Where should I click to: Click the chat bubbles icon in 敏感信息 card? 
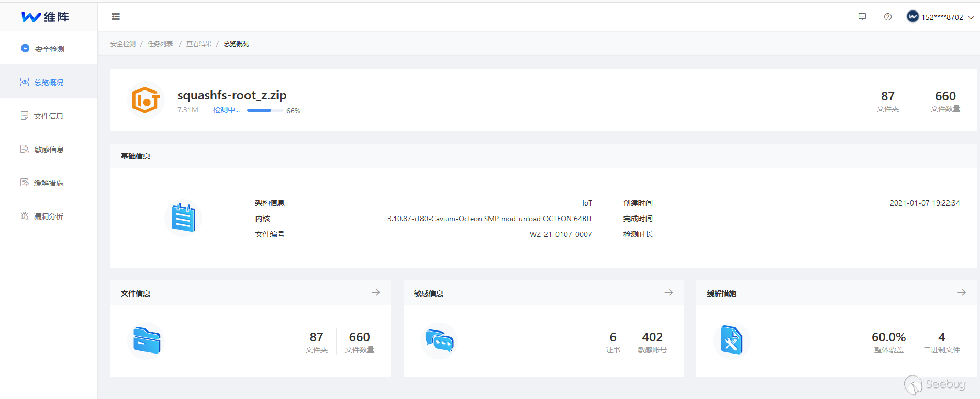coord(439,340)
